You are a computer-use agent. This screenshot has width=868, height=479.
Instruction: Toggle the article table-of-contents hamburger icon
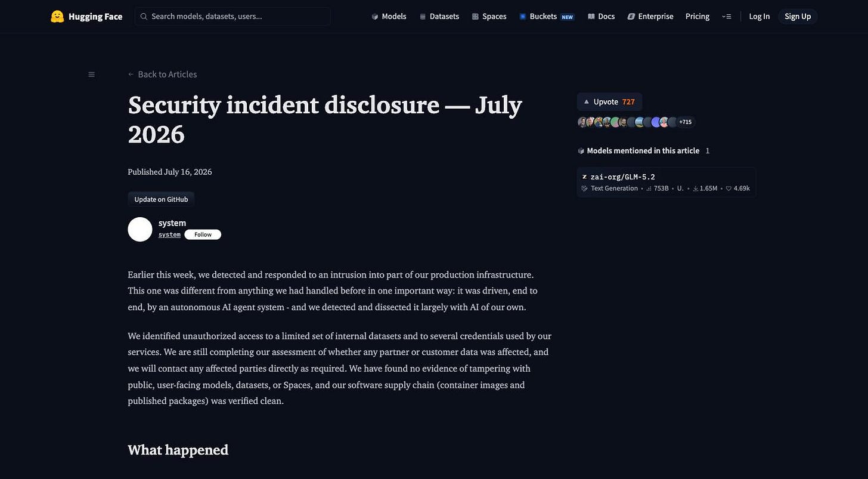pyautogui.click(x=91, y=75)
